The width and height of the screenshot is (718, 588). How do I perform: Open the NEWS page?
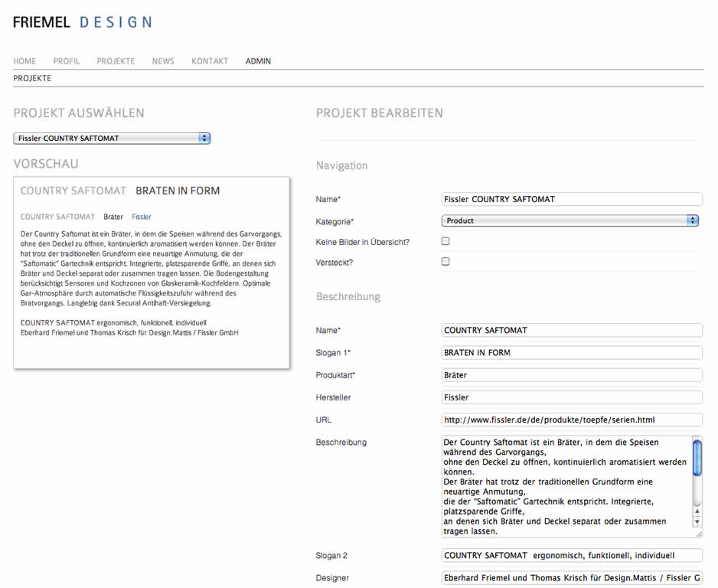(163, 61)
